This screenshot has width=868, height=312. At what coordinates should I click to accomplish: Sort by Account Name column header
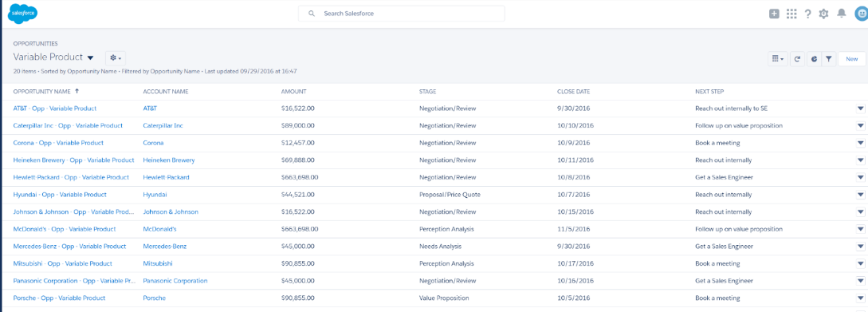[166, 92]
